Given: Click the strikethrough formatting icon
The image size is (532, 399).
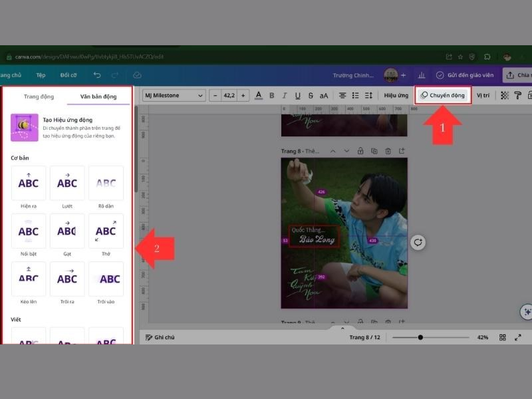Looking at the screenshot, I should [311, 95].
